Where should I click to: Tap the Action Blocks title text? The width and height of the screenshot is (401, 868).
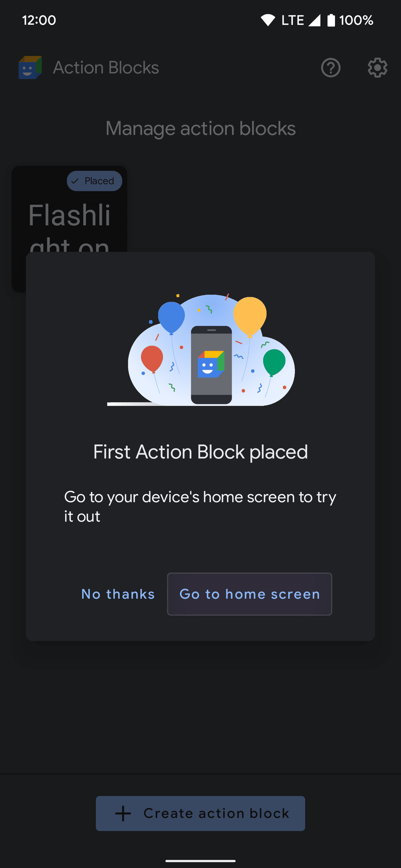point(106,68)
